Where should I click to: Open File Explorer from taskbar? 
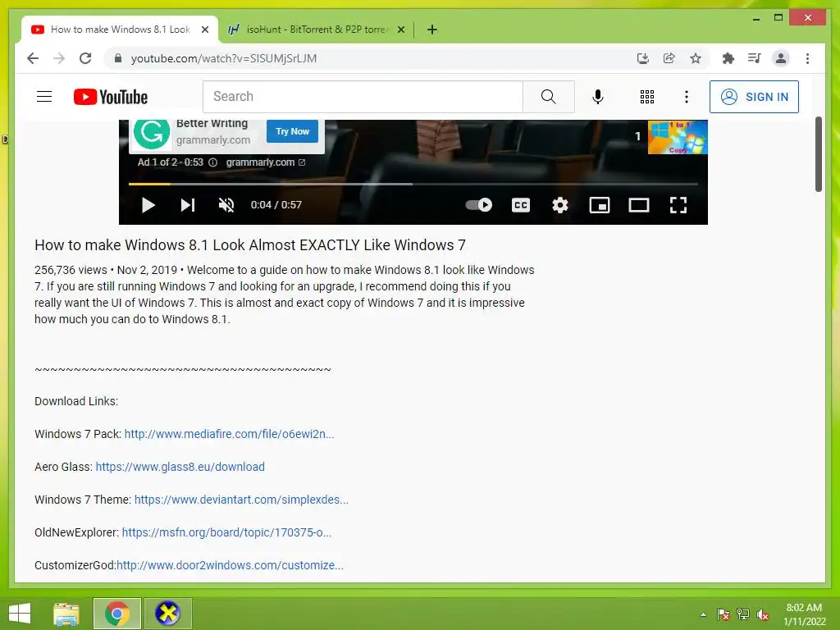pos(66,614)
